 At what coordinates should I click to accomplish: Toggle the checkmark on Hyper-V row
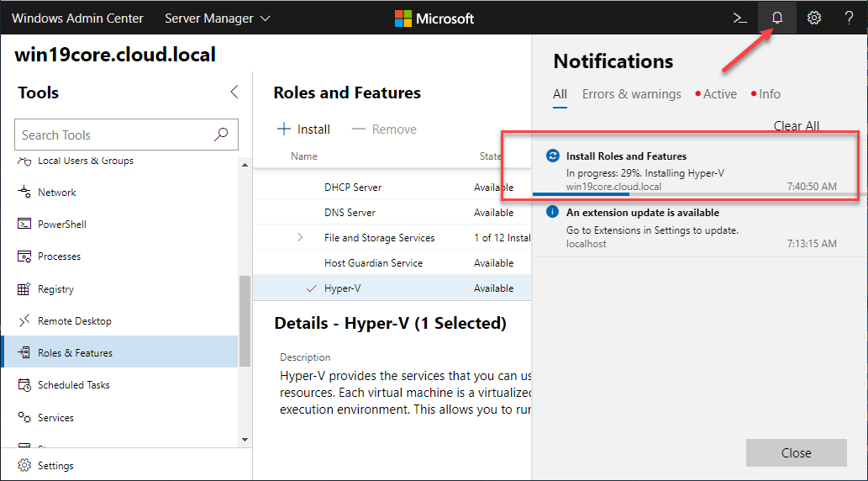click(311, 288)
